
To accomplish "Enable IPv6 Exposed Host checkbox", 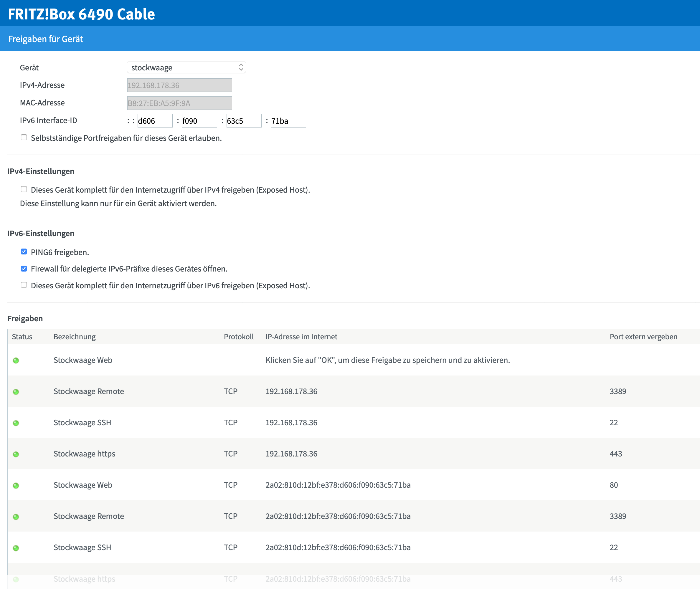I will (24, 285).
